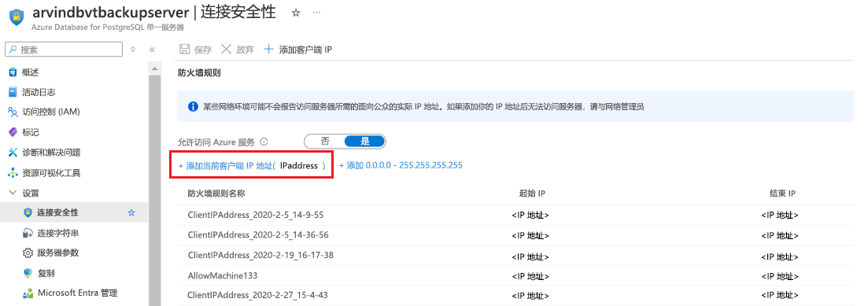Click 起始 IP cell for ClientIPAddress_2020-2-5_14-9-55
868x306 pixels.
pos(530,216)
